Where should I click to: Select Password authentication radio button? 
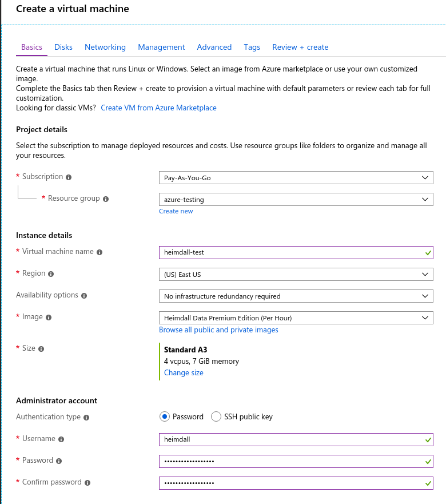click(x=165, y=416)
